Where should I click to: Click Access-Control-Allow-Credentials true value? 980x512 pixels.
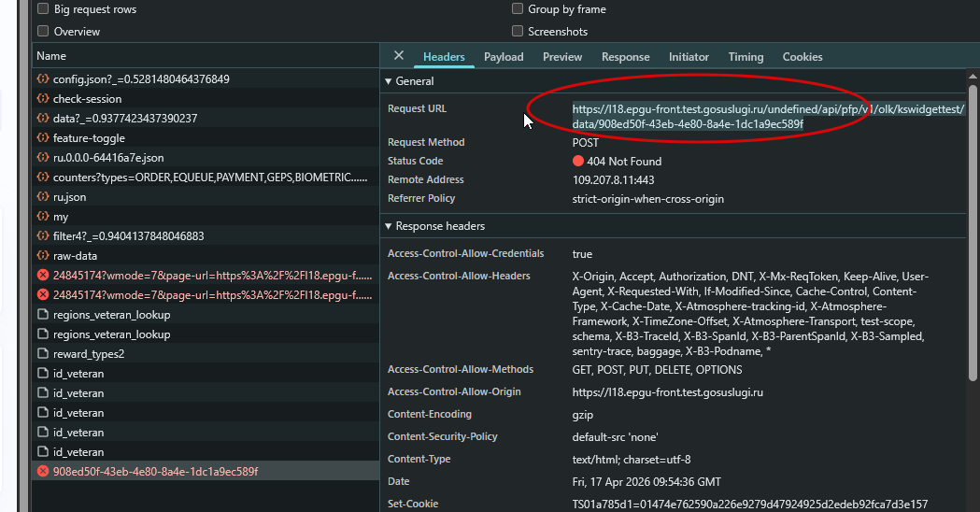[x=582, y=254]
